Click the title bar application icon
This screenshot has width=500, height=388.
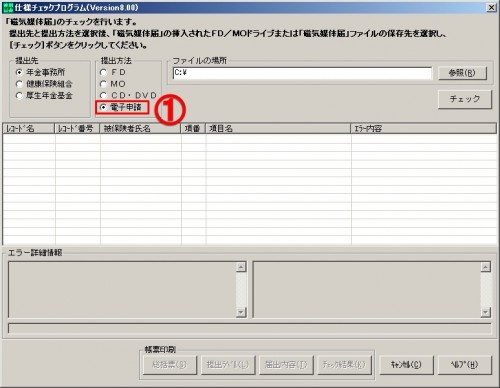[x=8, y=7]
